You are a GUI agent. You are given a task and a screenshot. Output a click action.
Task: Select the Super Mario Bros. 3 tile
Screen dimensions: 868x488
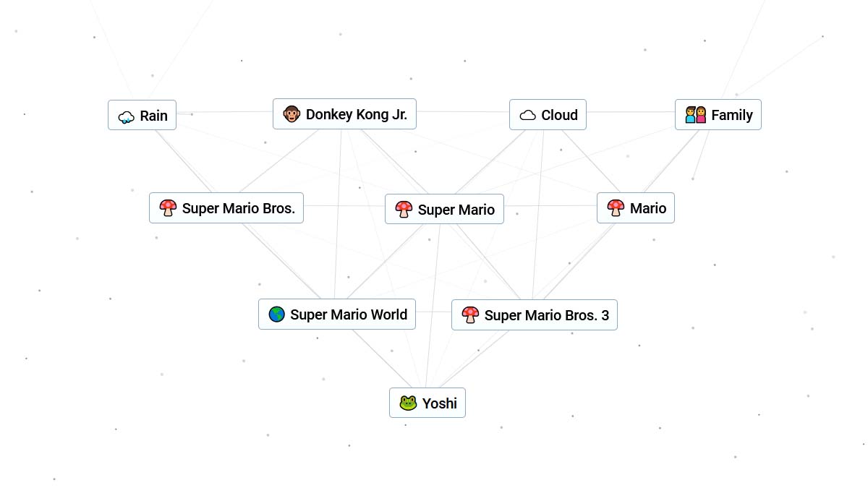[x=535, y=315]
